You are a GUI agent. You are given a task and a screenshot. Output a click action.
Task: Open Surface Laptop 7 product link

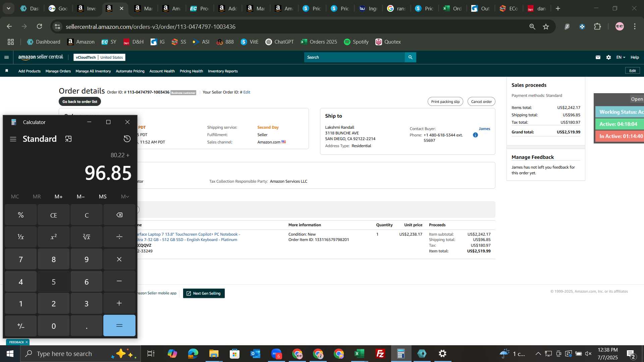click(189, 237)
